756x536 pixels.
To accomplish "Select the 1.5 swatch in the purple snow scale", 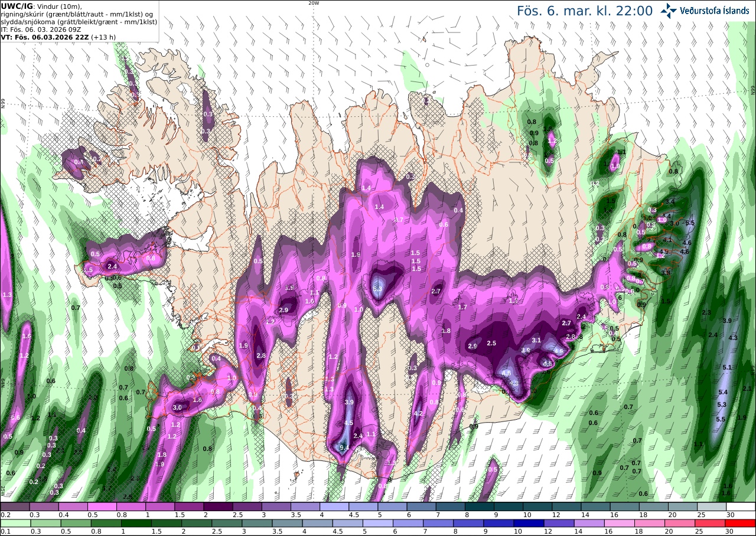I will 189,506.
